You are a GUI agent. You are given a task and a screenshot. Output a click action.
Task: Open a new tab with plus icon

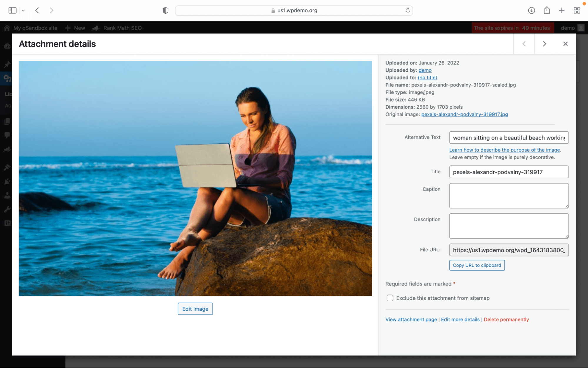562,10
